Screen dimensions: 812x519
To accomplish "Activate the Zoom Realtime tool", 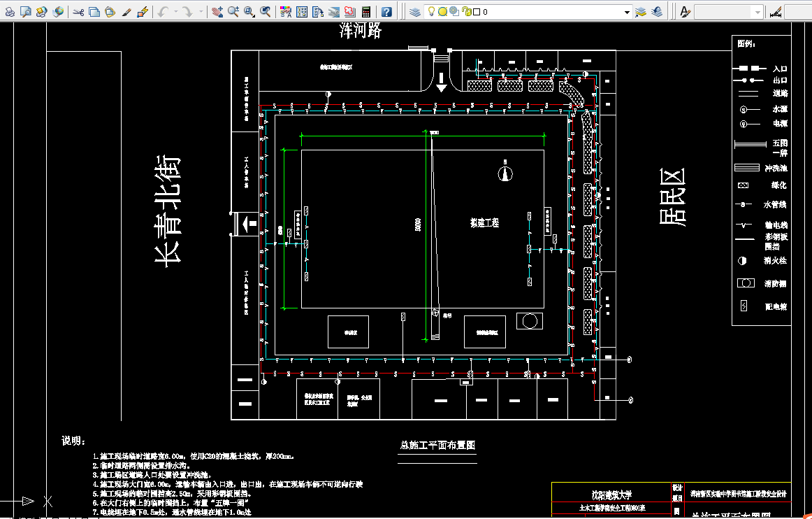I will [233, 10].
